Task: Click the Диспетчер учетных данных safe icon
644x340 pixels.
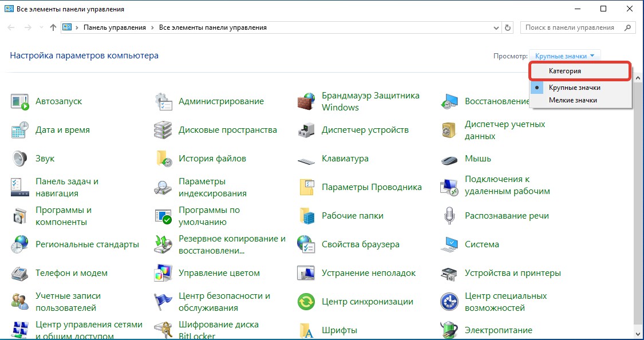Action: pos(449,130)
